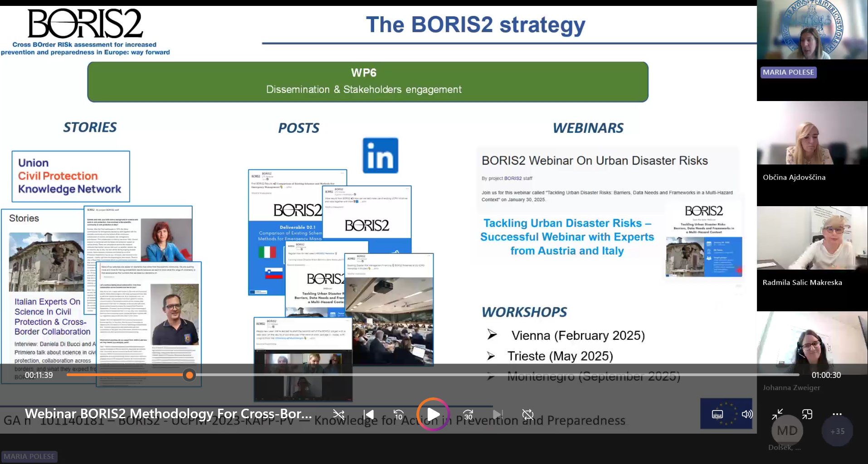This screenshot has height=464, width=868.
Task: Click the total duration 01:00:30
Action: (826, 375)
